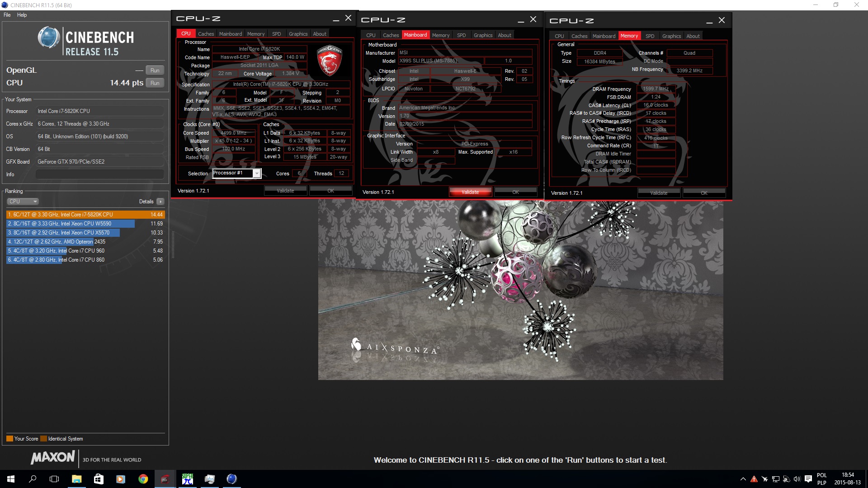
Task: Open the monitor utility taskbar icon
Action: 209,479
